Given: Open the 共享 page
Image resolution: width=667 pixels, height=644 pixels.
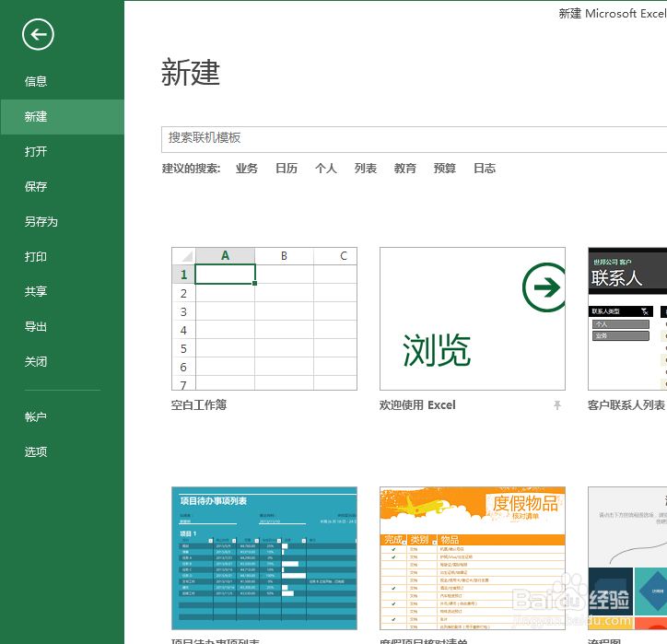Looking at the screenshot, I should (36, 291).
